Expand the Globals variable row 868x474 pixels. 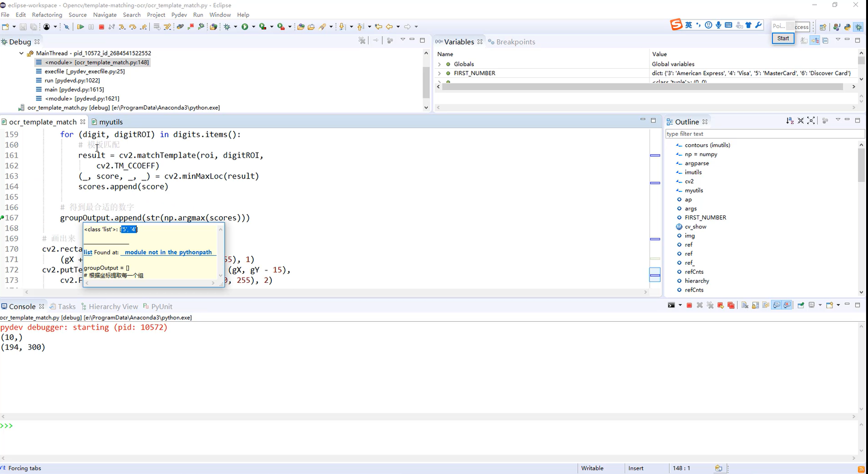(x=439, y=64)
